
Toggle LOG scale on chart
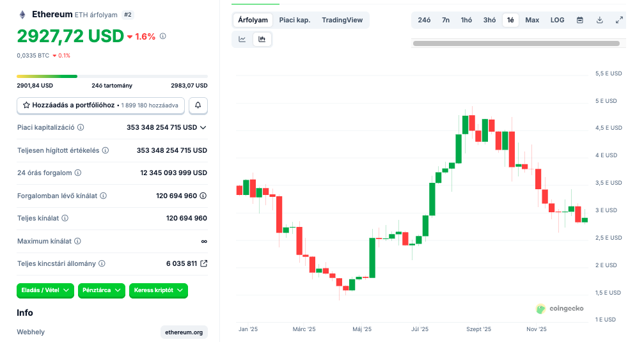[557, 20]
